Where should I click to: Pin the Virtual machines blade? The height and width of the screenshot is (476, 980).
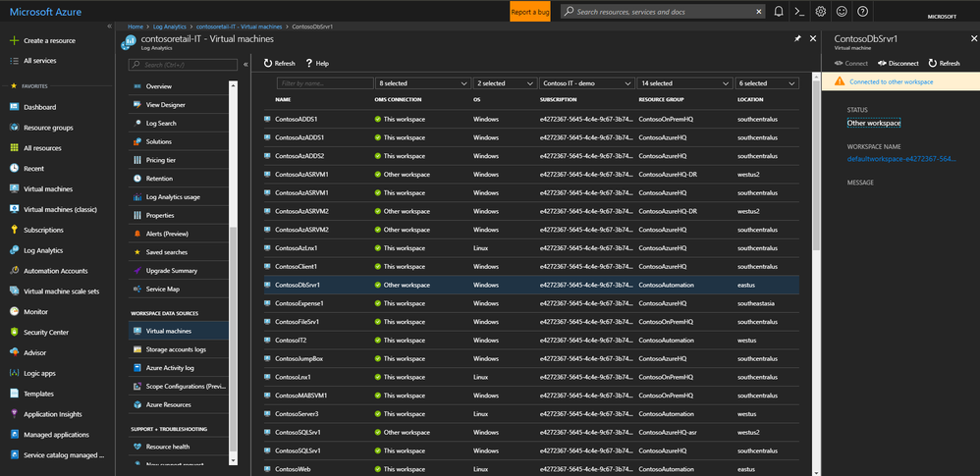[x=797, y=38]
